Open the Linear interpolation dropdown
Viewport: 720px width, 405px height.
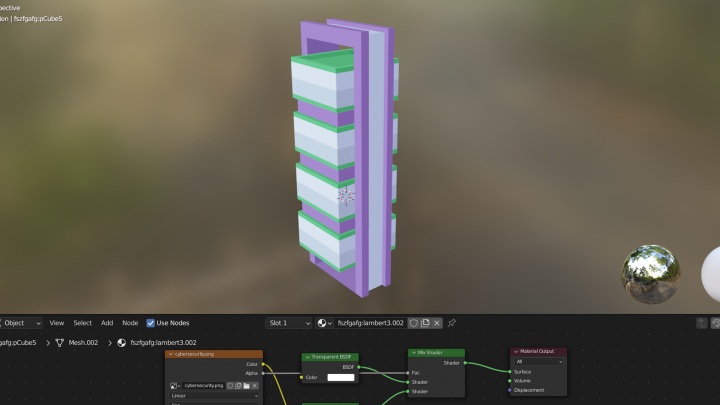[x=214, y=396]
